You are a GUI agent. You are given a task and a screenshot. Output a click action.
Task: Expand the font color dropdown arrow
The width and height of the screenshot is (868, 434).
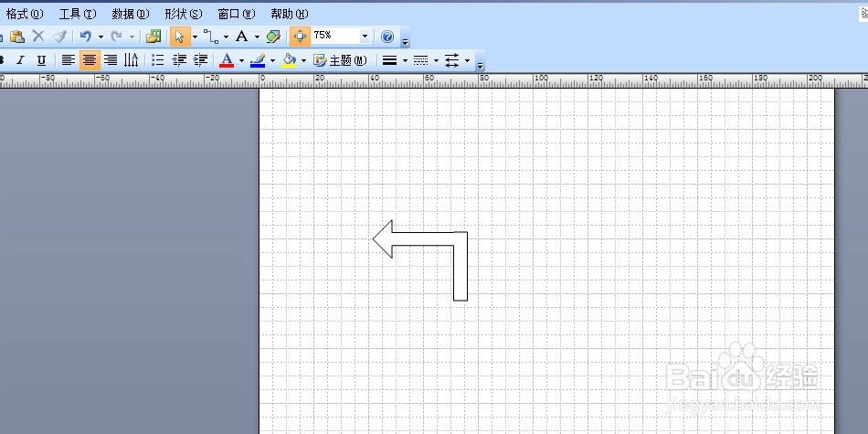click(241, 61)
